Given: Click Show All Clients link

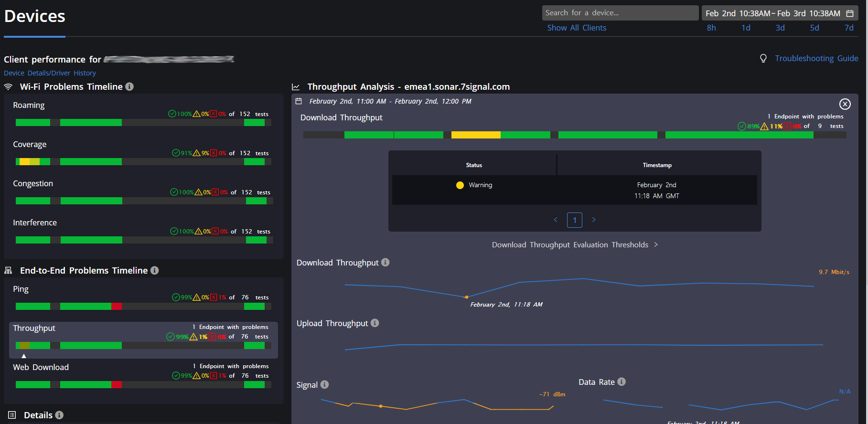Looking at the screenshot, I should (577, 28).
